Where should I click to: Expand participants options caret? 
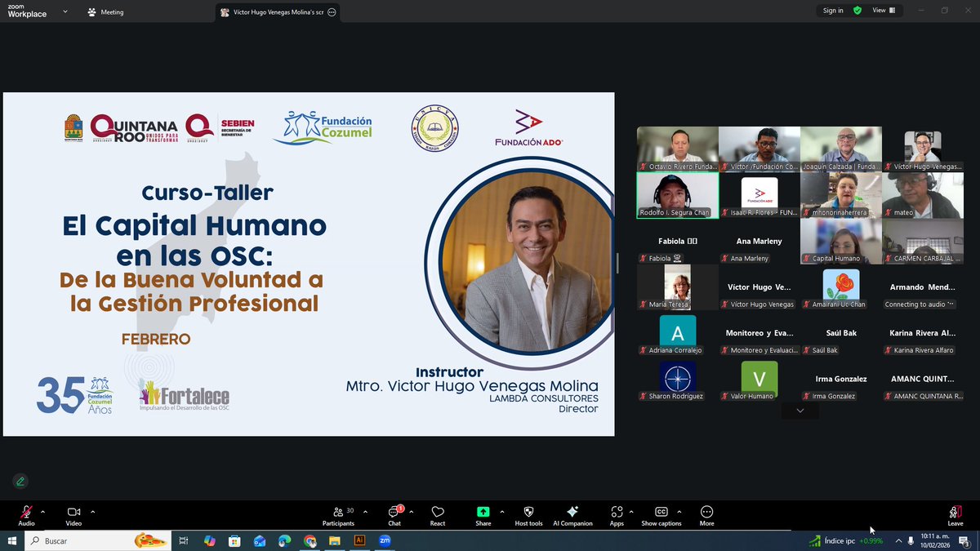tap(365, 512)
